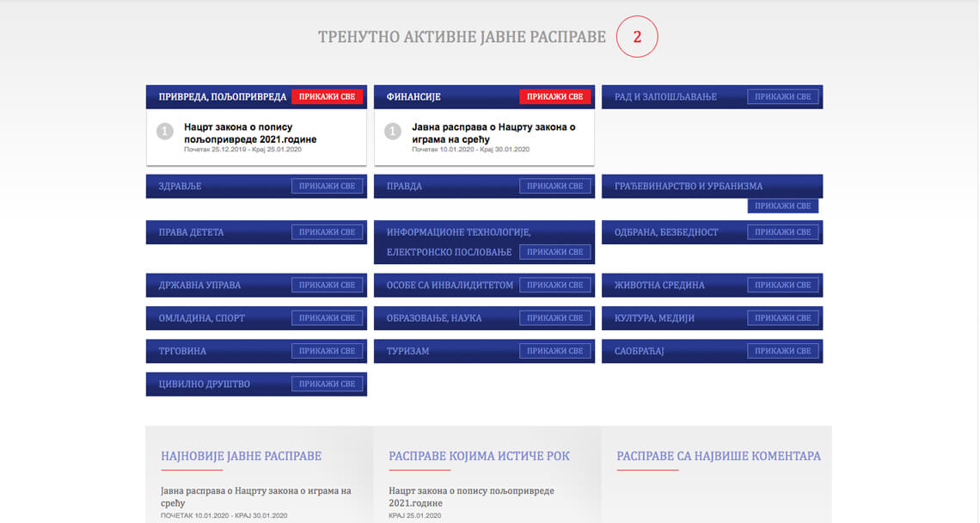Expand the ПРАВА ДЕТЕТА category

coord(327,232)
